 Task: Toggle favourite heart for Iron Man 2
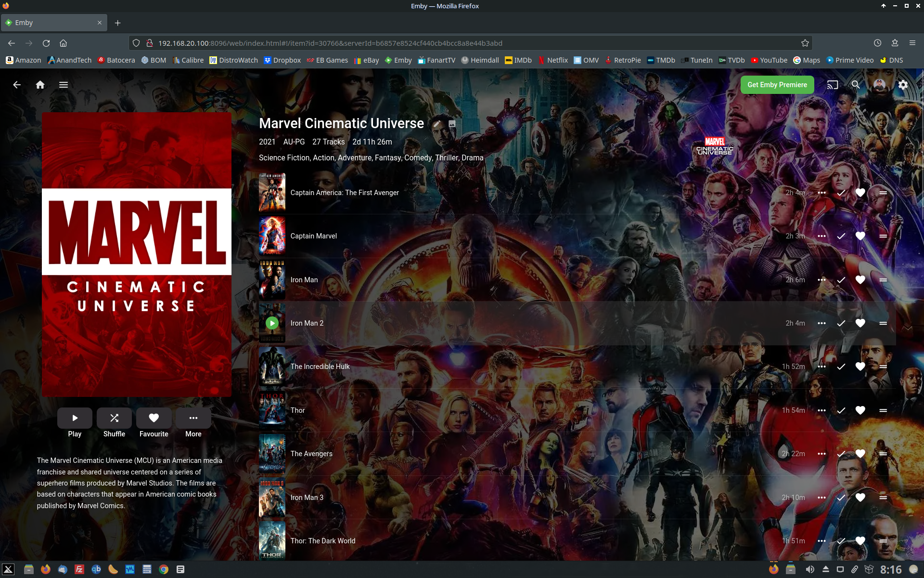pyautogui.click(x=860, y=323)
